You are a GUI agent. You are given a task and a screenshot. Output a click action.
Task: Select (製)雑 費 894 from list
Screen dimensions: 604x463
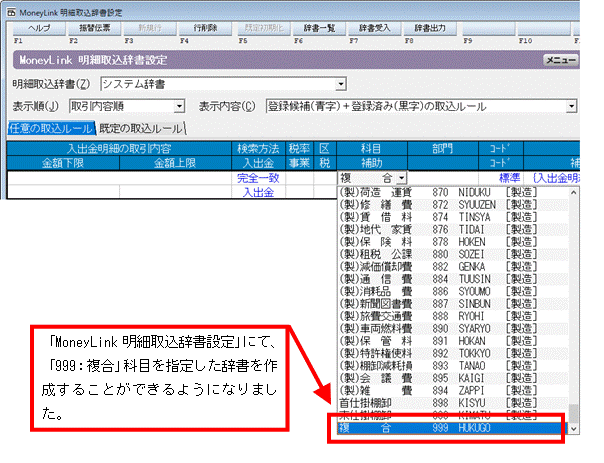click(453, 391)
